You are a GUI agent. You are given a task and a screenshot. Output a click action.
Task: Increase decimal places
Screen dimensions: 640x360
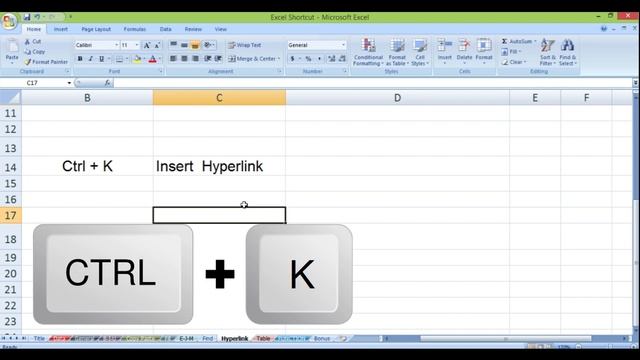point(331,59)
